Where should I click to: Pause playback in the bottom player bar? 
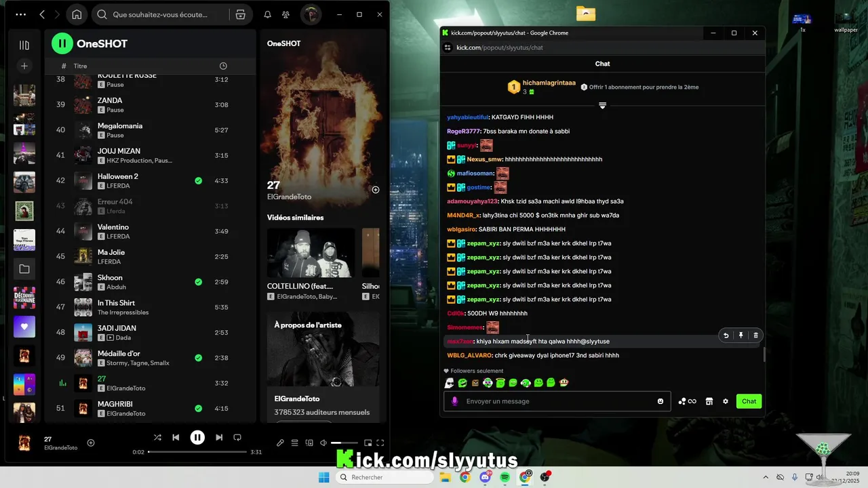[x=197, y=438]
